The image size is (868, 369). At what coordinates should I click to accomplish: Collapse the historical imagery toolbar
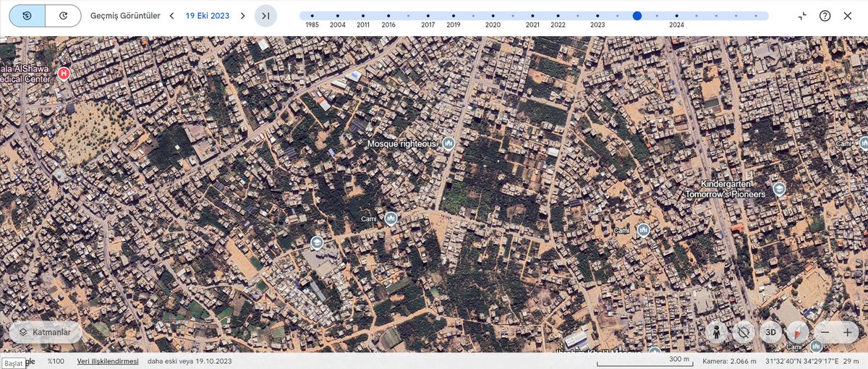pyautogui.click(x=802, y=16)
